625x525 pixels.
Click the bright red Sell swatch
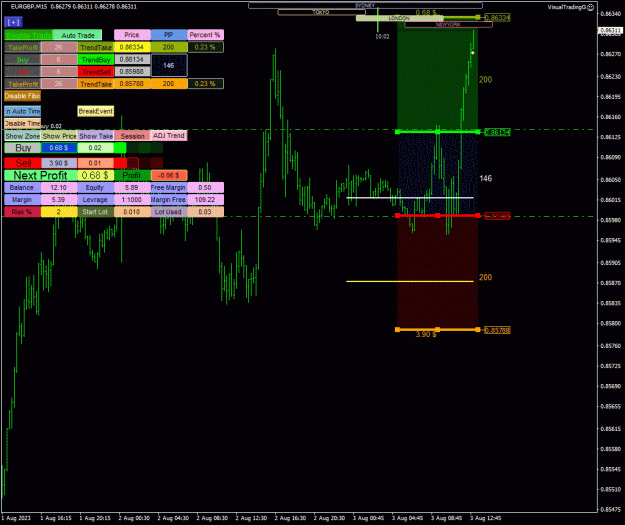coord(120,163)
